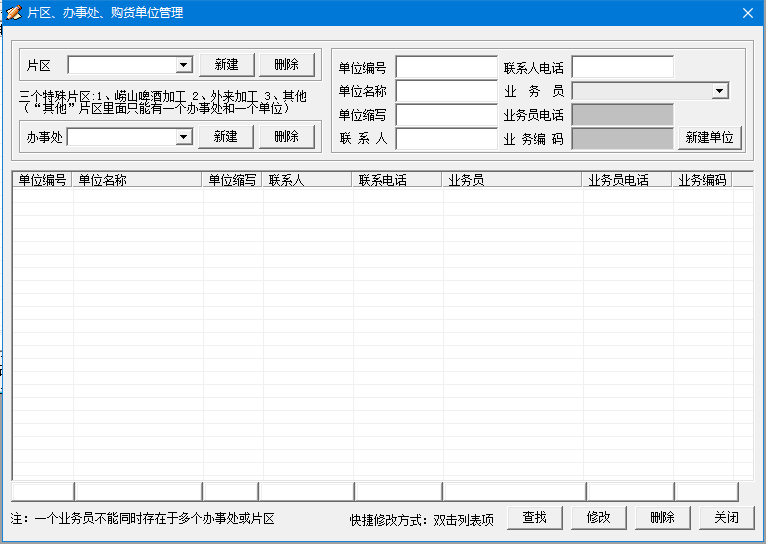Viewport: 766px width, 544px height.
Task: Click the 快捷修改方式:双击列表项 hint text
Action: [x=422, y=520]
